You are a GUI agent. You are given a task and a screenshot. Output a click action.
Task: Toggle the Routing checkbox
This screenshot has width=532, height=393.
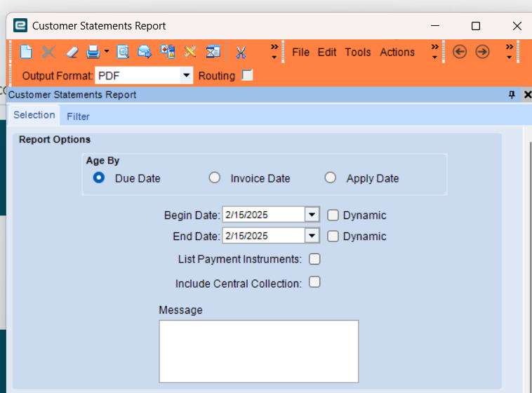tap(247, 75)
